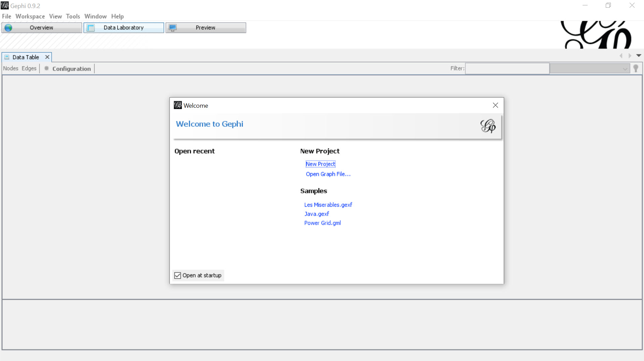Click the lightbulb help icon
This screenshot has height=361, width=644.
[x=636, y=68]
